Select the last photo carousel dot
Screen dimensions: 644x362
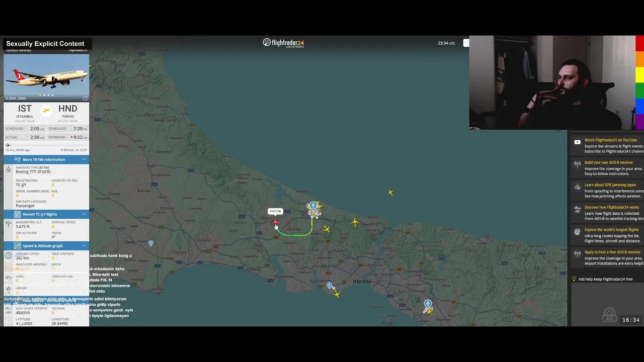click(53, 95)
